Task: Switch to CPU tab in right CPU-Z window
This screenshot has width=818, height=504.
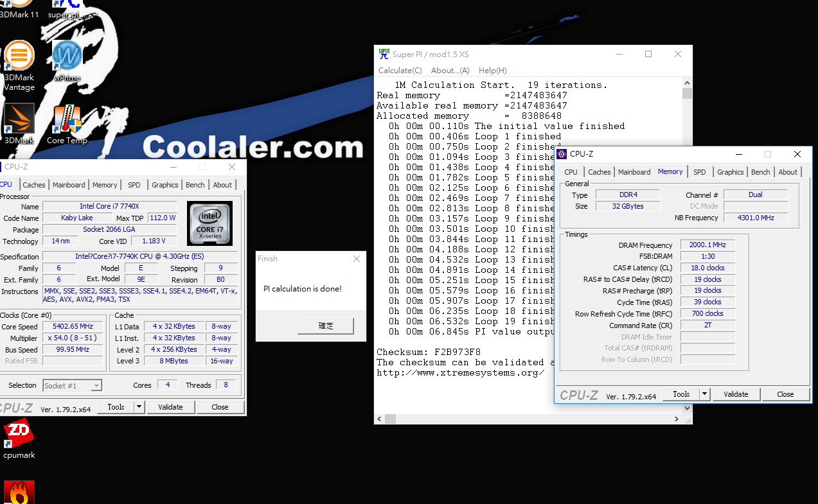Action: click(x=571, y=172)
